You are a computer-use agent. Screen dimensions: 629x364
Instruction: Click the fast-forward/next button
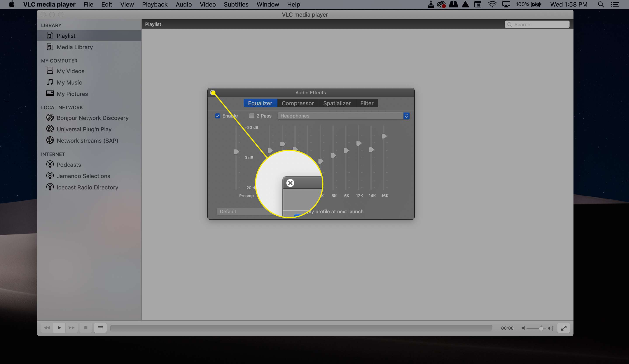(x=71, y=328)
